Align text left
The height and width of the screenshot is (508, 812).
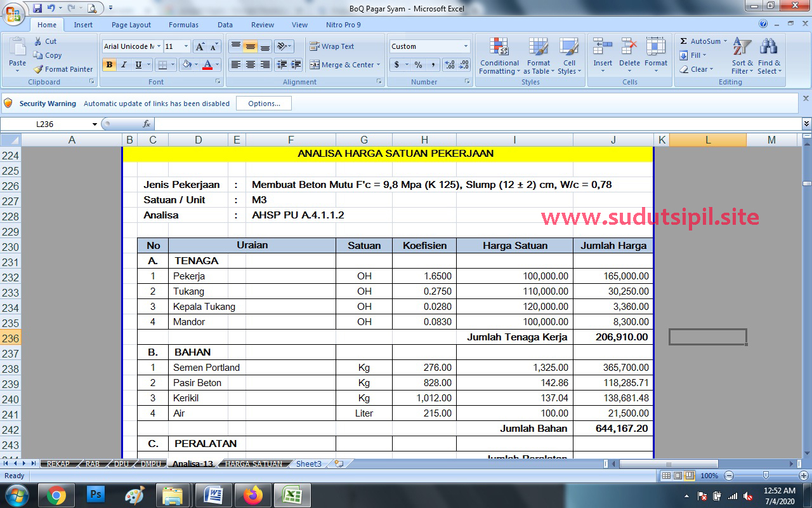point(235,65)
